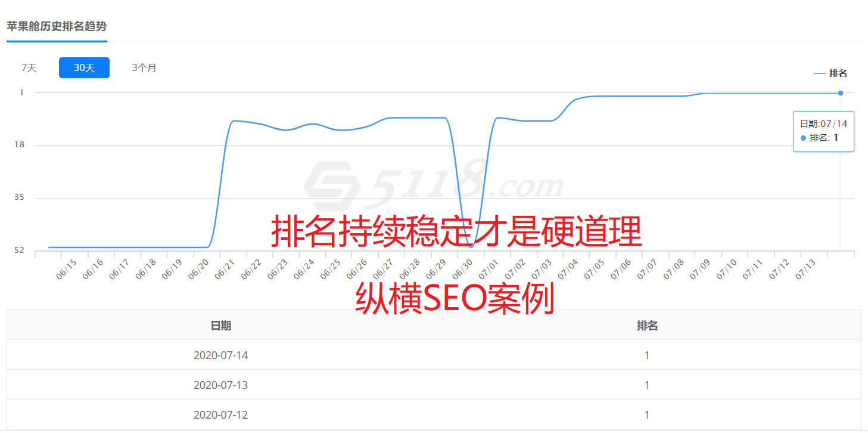Click the 07/09 x-axis date label

[x=701, y=269]
